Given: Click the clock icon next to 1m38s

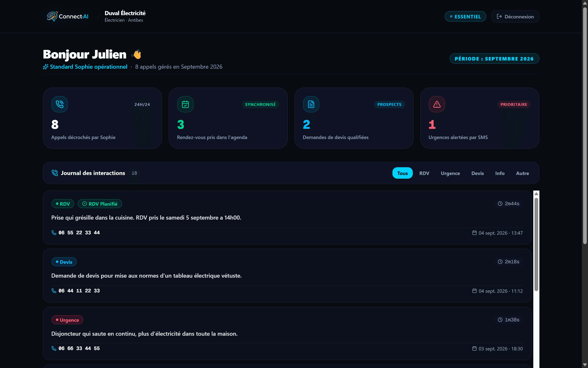Looking at the screenshot, I should pyautogui.click(x=500, y=320).
